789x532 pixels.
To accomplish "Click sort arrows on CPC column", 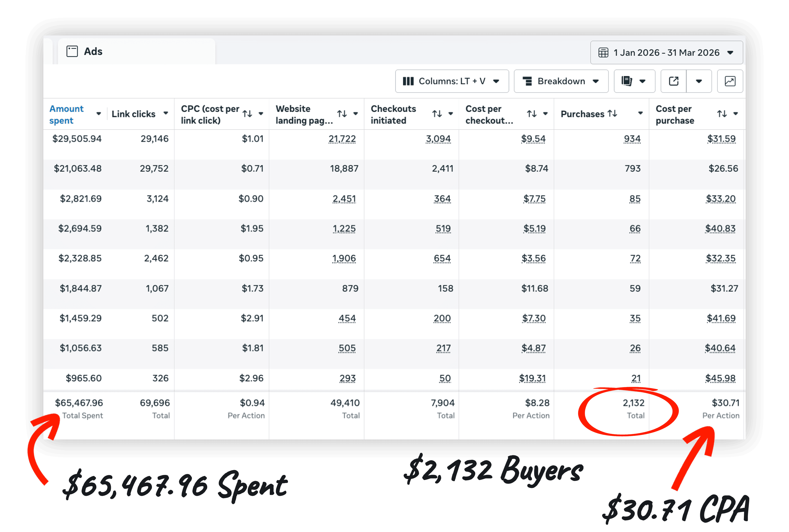I will coord(247,114).
